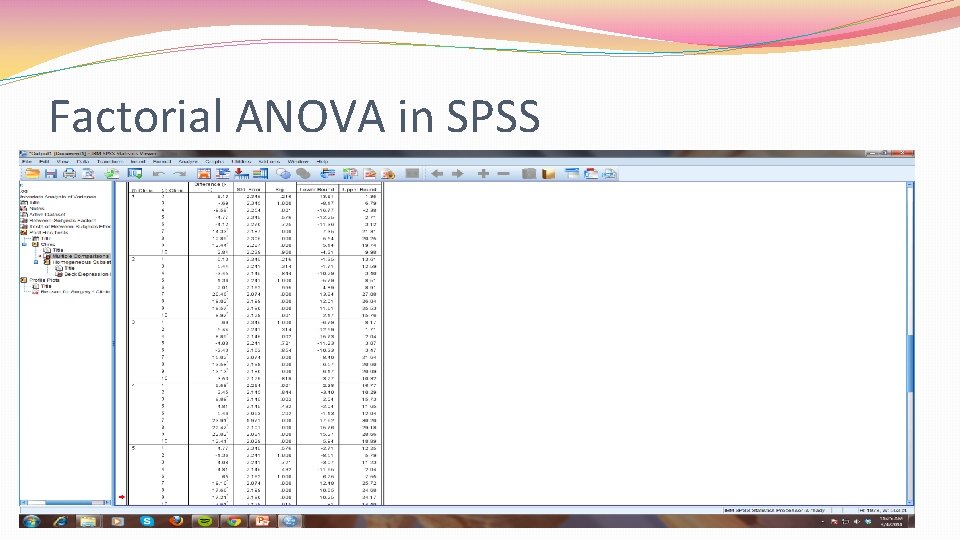Select Multiple Comparisons in the outline

coord(81,256)
